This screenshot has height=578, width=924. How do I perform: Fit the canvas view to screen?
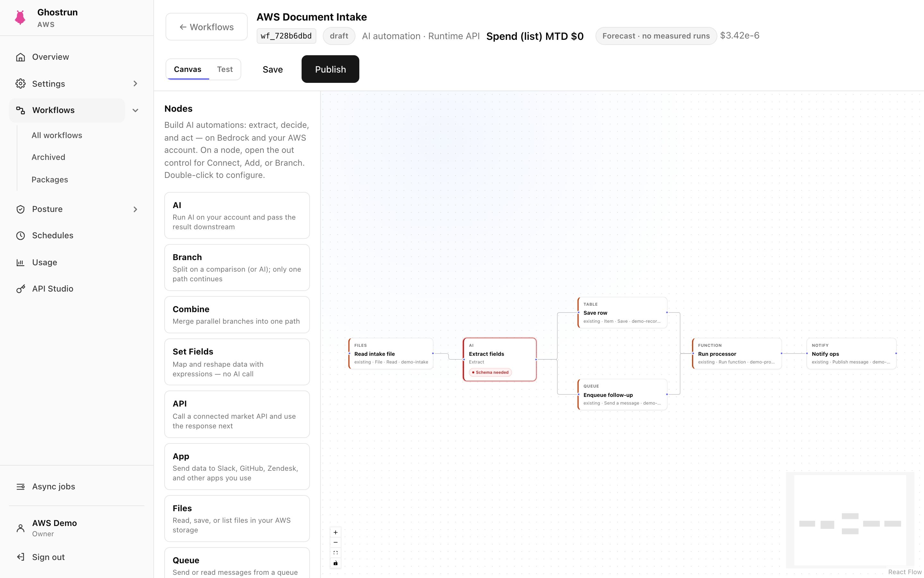coord(335,553)
